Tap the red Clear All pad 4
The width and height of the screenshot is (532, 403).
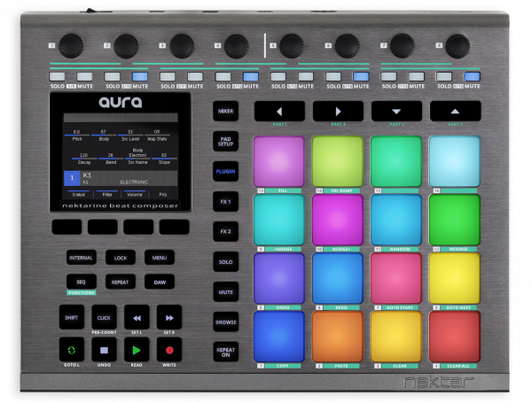[454, 337]
